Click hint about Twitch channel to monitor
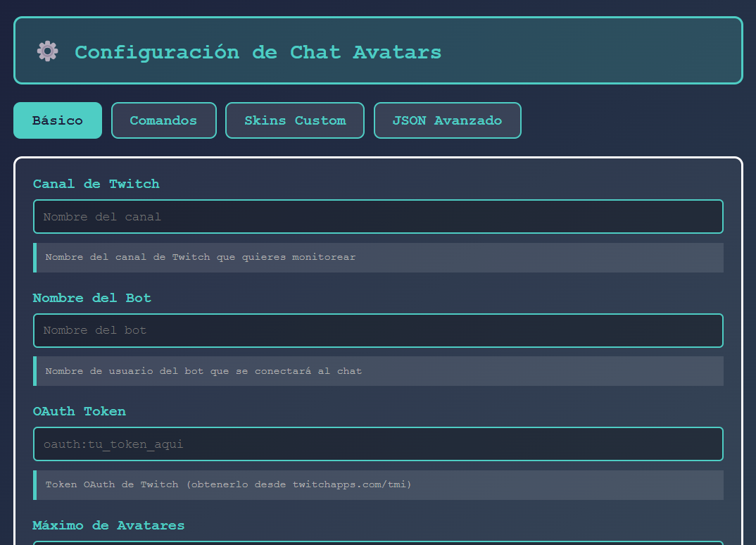The image size is (756, 545). 378,258
